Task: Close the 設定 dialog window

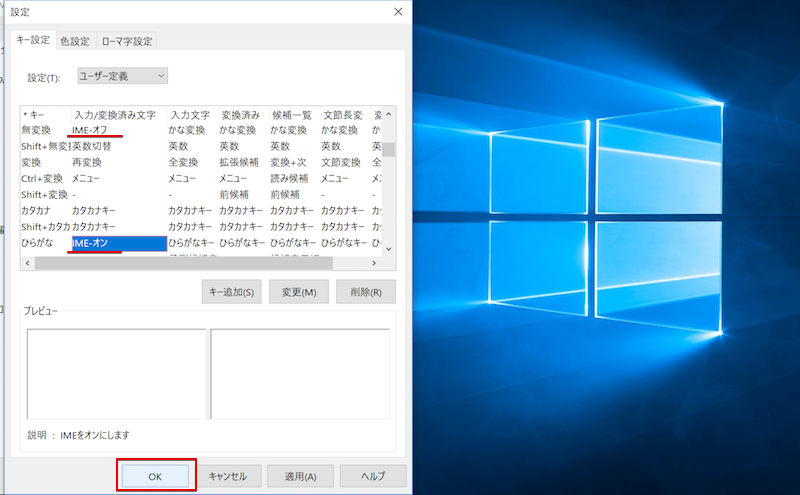Action: pos(399,11)
